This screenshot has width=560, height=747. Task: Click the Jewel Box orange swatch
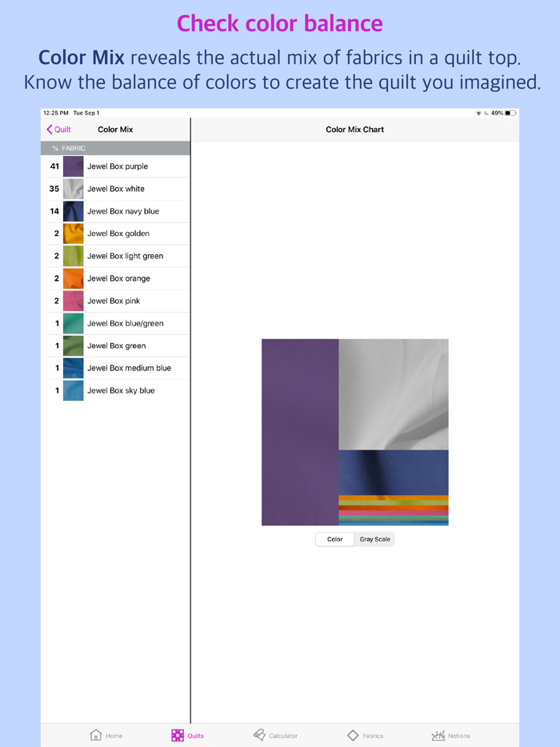click(x=74, y=278)
